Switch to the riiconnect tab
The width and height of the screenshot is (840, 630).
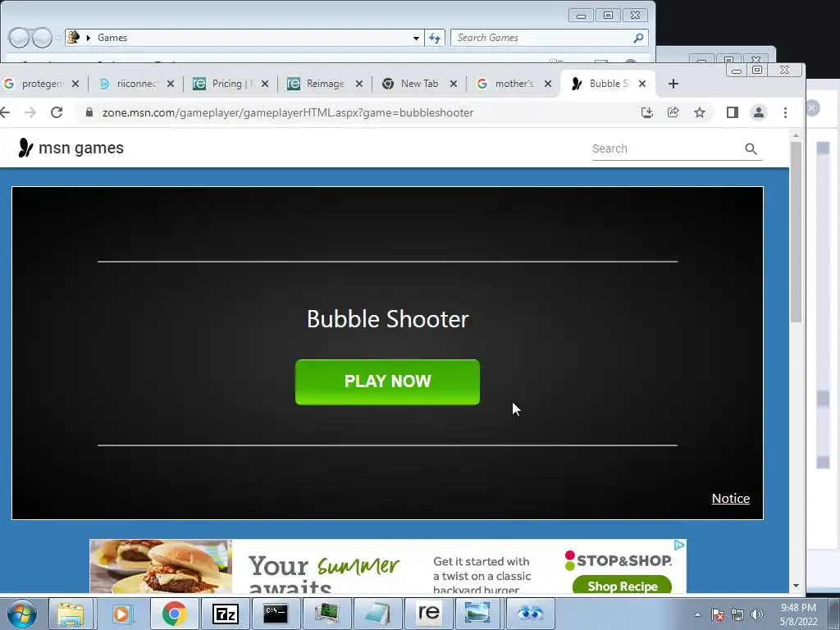click(135, 84)
